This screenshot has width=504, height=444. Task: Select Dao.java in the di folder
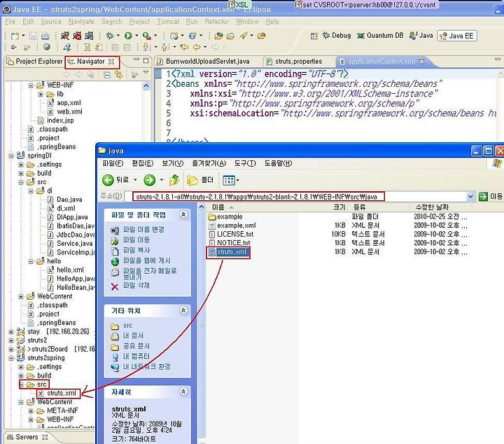pos(69,200)
